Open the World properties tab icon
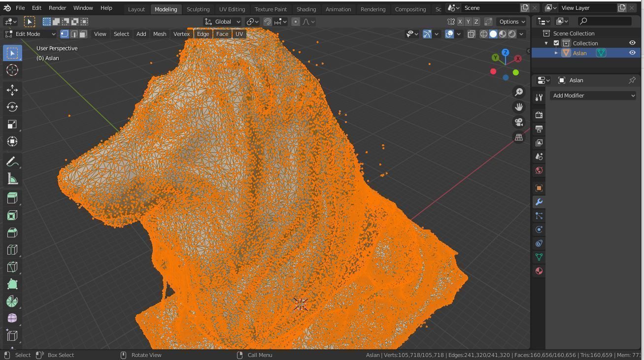The height and width of the screenshot is (360, 644). [539, 170]
